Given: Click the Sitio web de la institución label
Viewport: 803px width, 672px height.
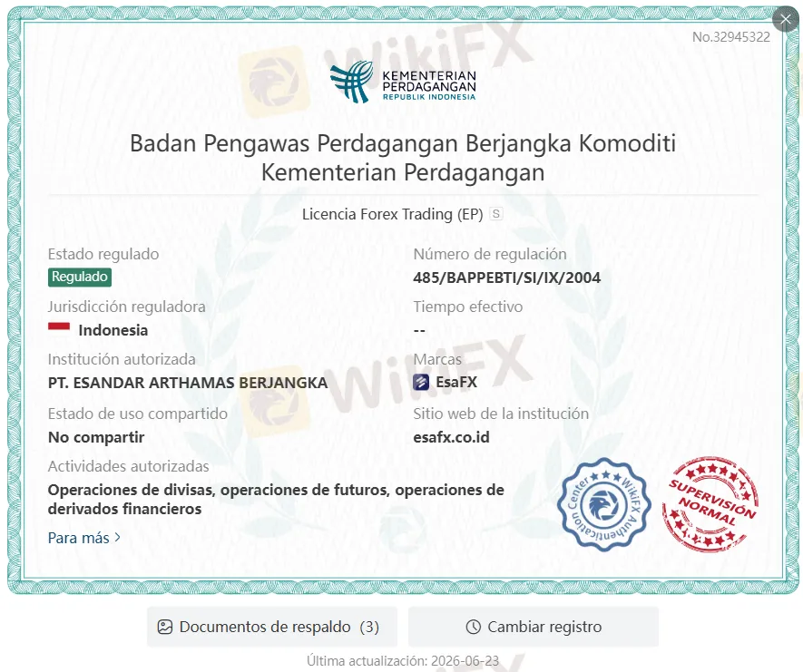Looking at the screenshot, I should (501, 414).
